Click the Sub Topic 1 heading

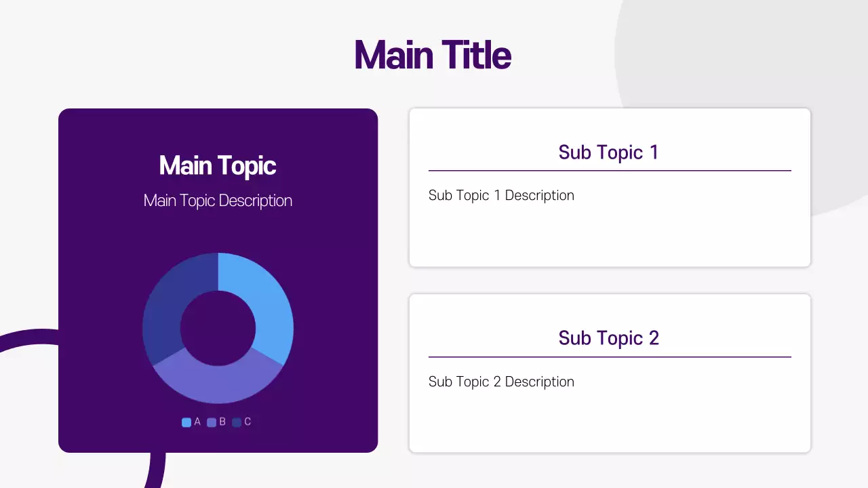coord(609,152)
